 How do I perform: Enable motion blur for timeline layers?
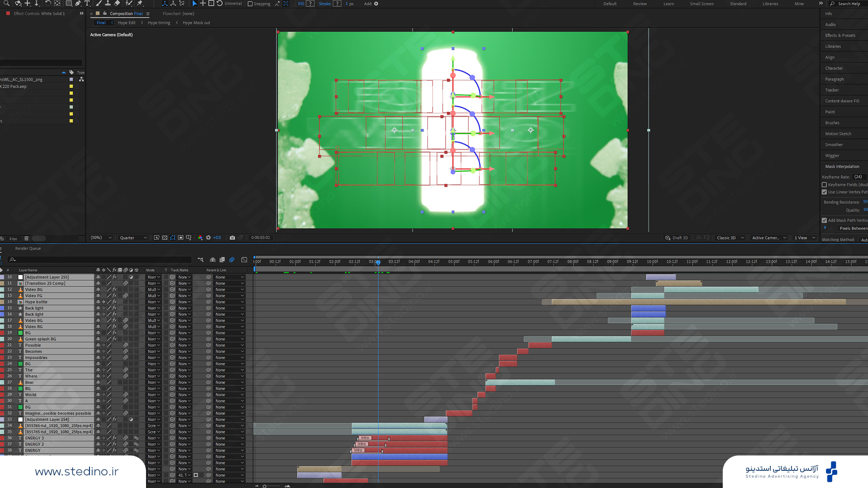231,260
